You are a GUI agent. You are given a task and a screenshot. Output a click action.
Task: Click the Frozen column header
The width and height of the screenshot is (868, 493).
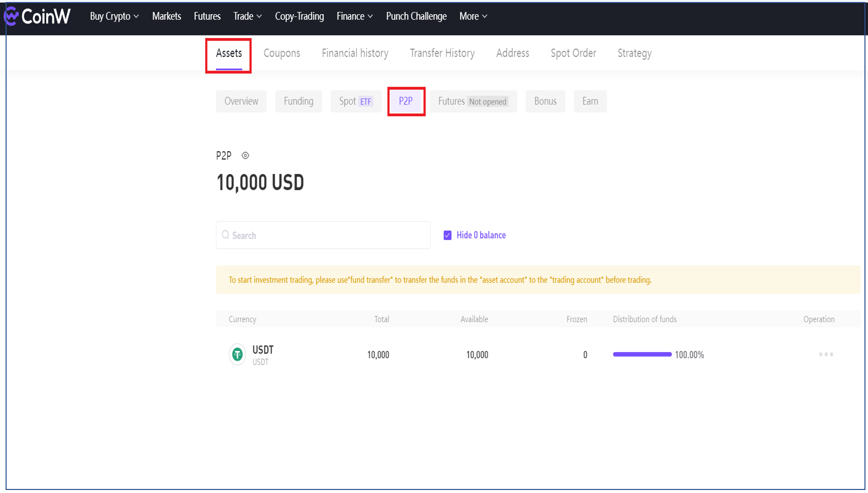point(577,319)
